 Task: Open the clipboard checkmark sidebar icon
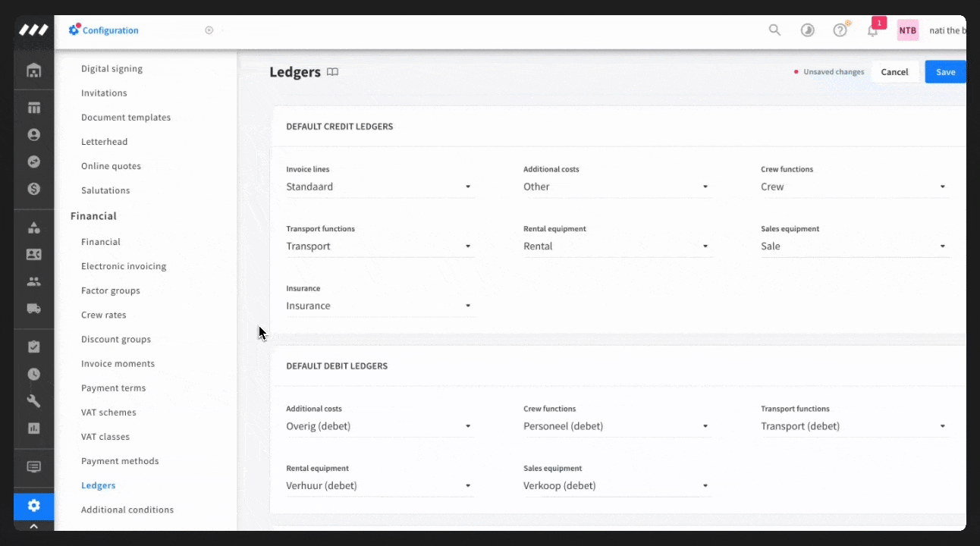coord(33,347)
